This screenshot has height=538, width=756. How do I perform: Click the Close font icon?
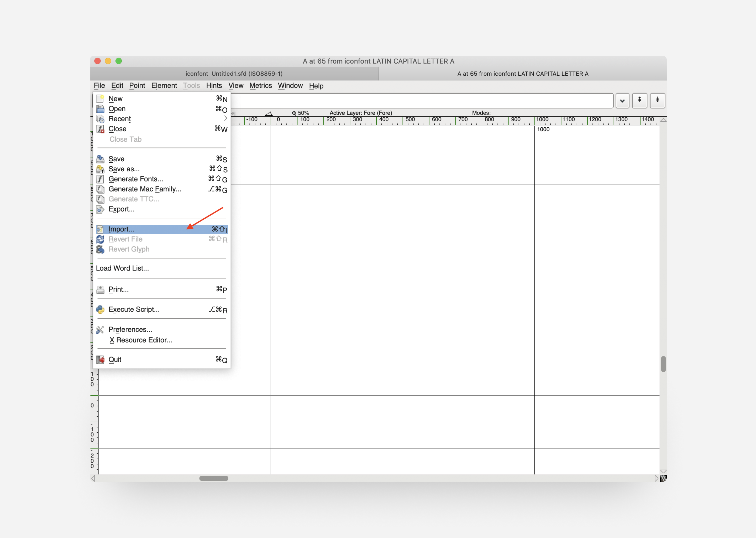pos(100,129)
